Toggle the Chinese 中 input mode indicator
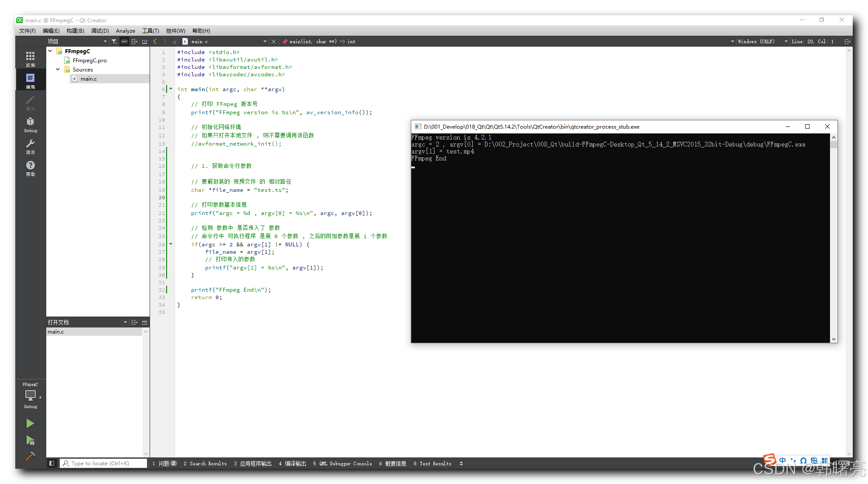This screenshot has height=484, width=868. click(x=783, y=460)
